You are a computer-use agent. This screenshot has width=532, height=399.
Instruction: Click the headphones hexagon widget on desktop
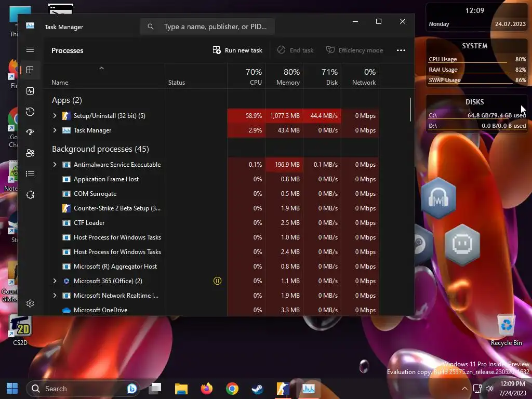pyautogui.click(x=438, y=198)
